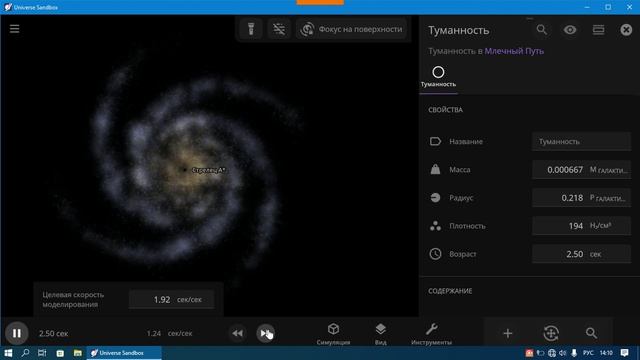Click the elapsed time 2.50 сек

click(x=53, y=333)
